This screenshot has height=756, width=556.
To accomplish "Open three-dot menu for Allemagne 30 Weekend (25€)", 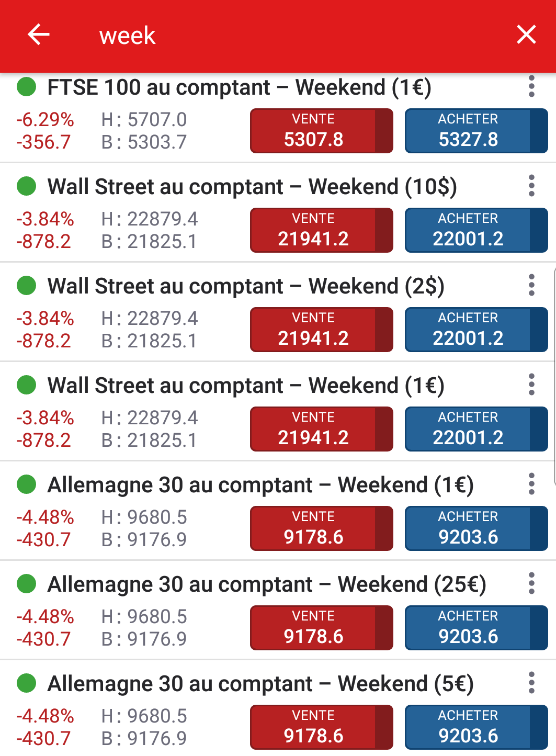I will [x=531, y=583].
